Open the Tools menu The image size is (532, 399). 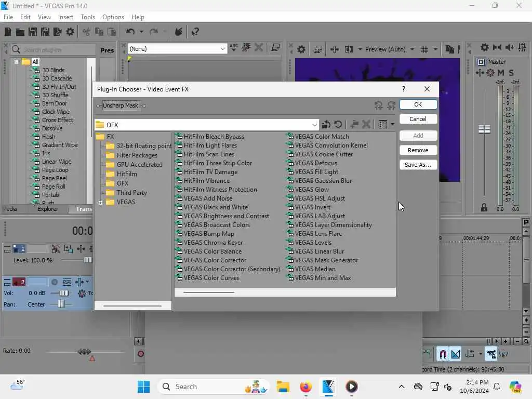[x=87, y=17]
